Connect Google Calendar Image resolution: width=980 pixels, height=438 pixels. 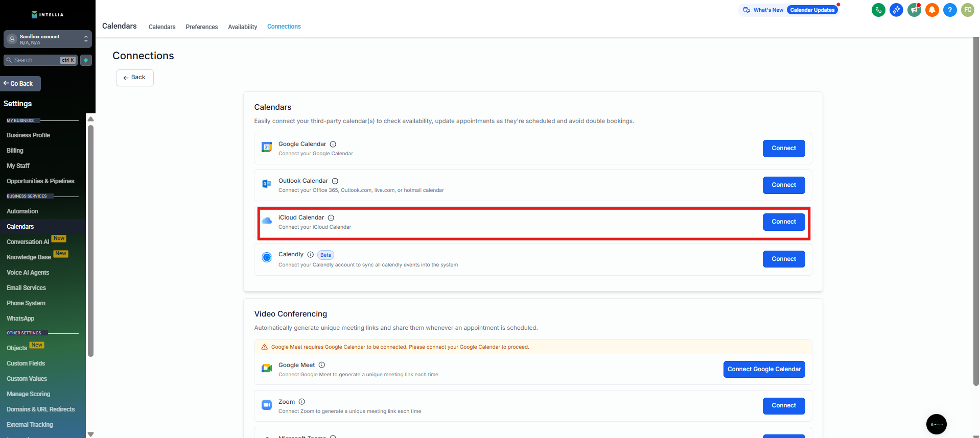[x=784, y=149]
